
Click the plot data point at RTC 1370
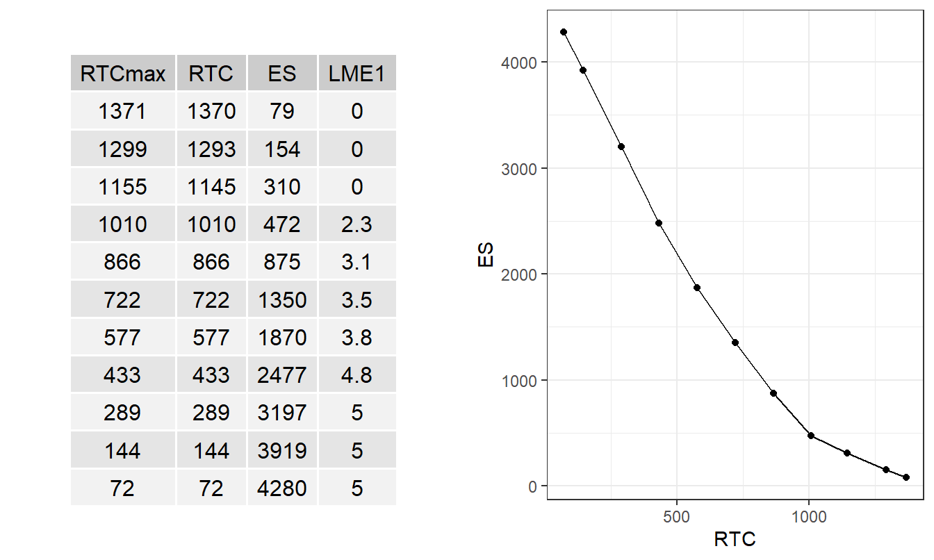pyautogui.click(x=906, y=477)
